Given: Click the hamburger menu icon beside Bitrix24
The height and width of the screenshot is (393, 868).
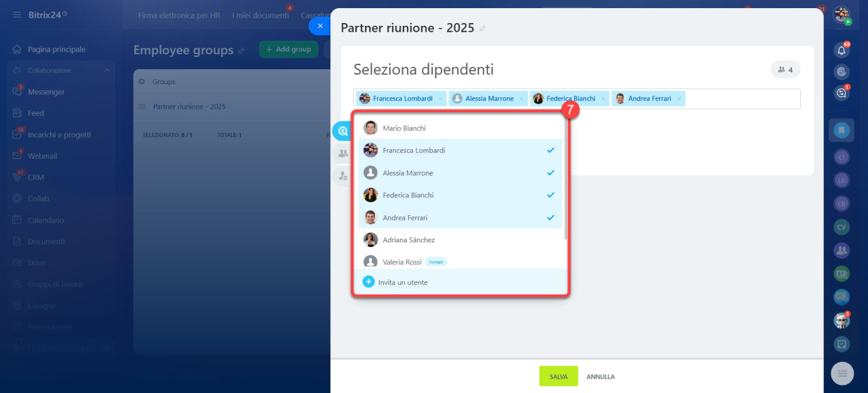Looking at the screenshot, I should 16,14.
